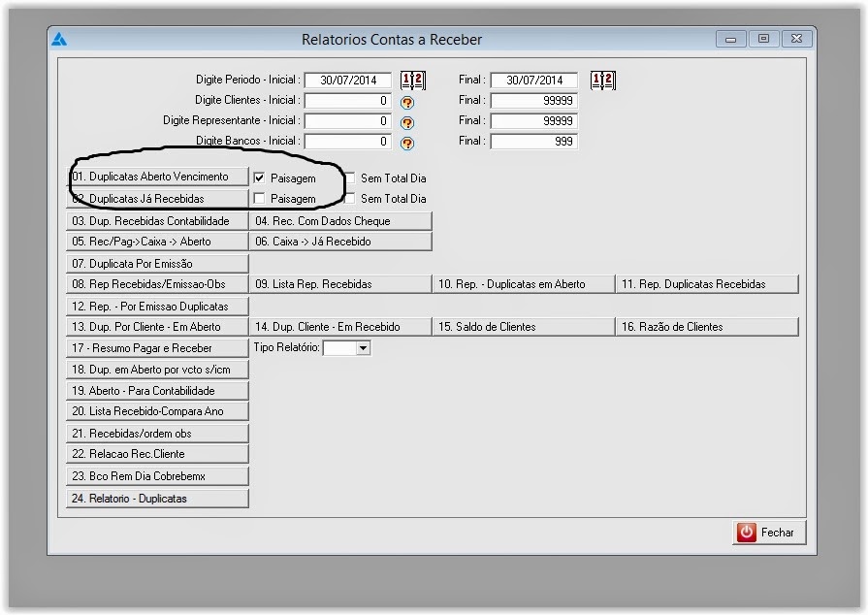
Task: Open 11. Rep. Duplicatas Recebidas
Action: click(707, 284)
